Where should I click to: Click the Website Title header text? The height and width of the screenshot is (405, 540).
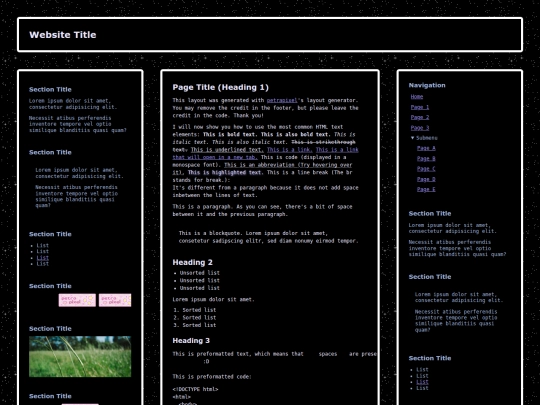63,35
